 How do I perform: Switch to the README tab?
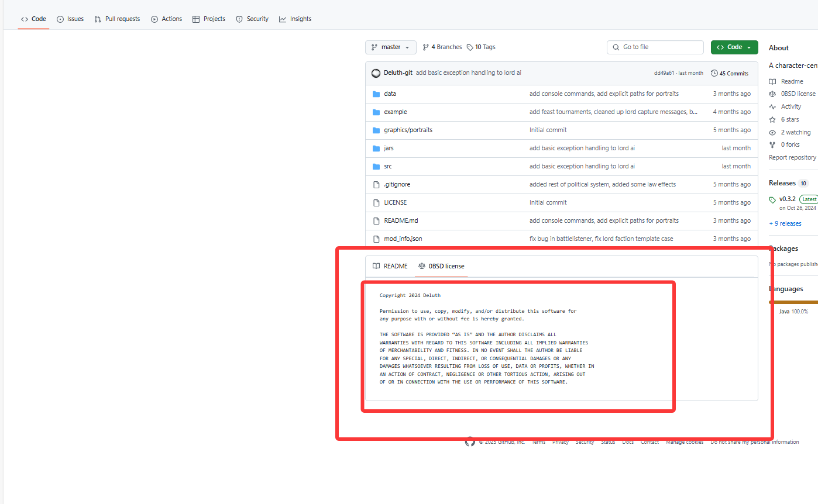390,266
